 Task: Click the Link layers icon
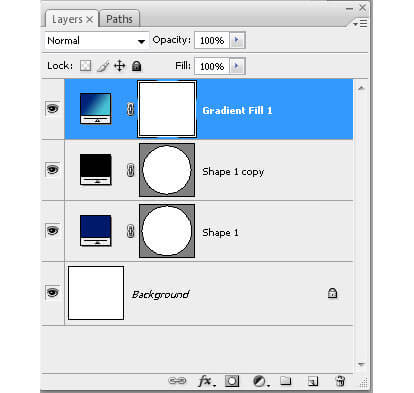coord(177,381)
